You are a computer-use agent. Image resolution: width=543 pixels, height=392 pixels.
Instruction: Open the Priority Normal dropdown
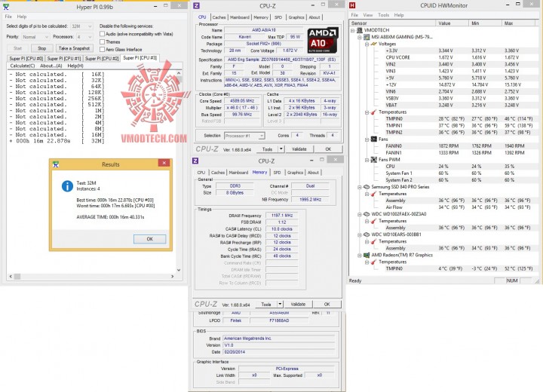click(35, 37)
